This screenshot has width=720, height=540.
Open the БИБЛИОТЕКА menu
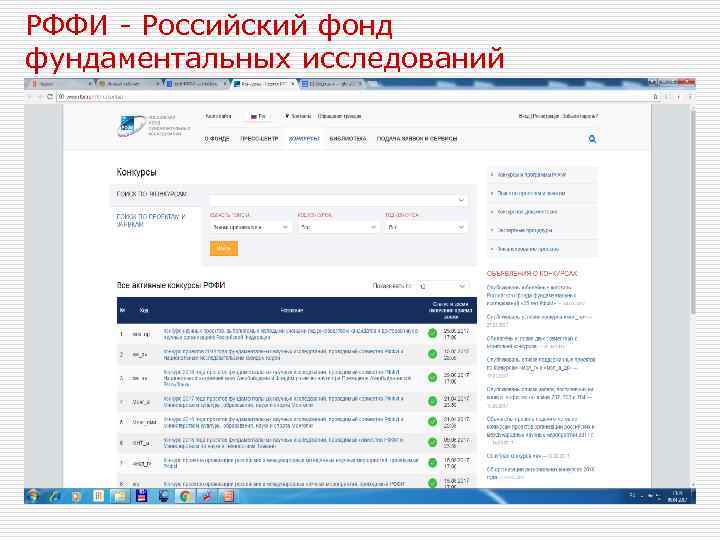pos(348,139)
